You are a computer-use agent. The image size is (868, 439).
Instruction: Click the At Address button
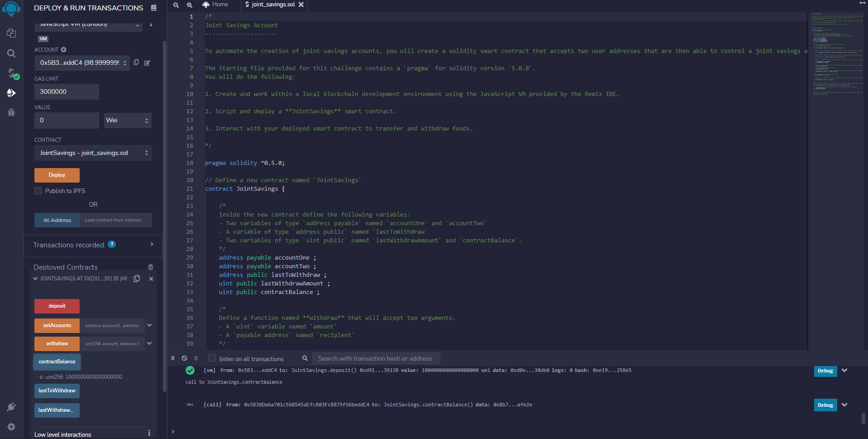click(57, 220)
